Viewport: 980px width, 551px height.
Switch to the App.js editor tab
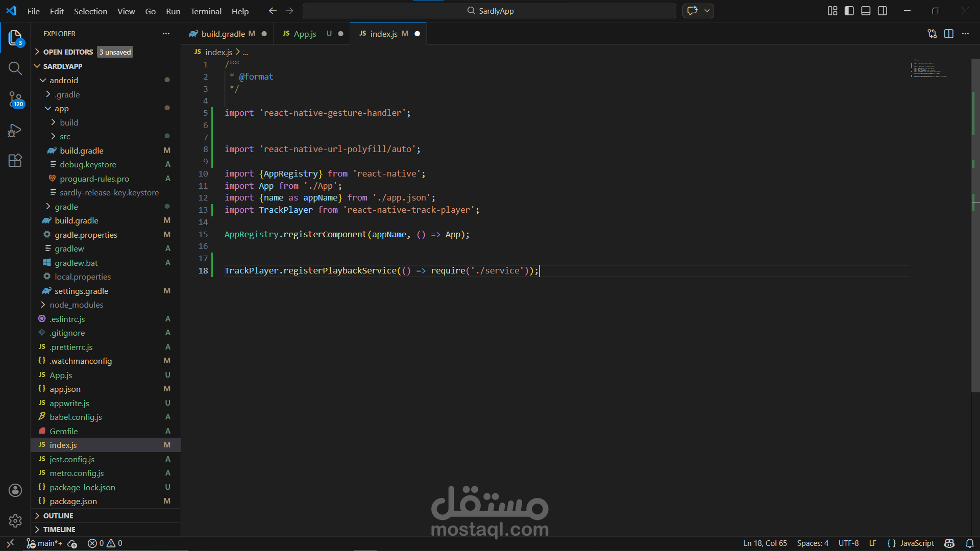[305, 34]
